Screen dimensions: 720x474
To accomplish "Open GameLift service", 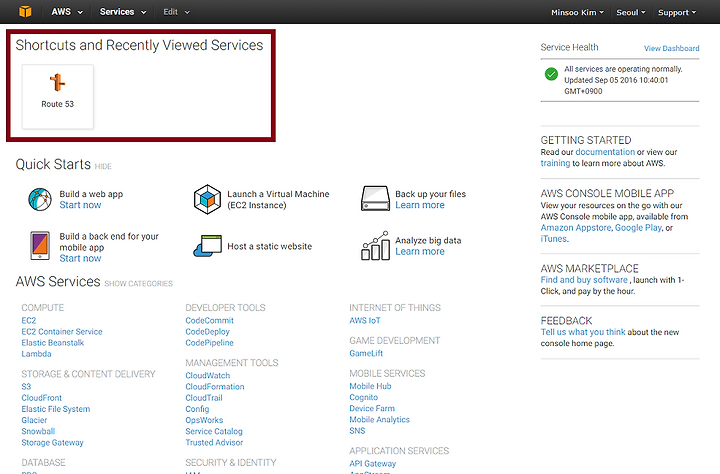I will [x=366, y=353].
